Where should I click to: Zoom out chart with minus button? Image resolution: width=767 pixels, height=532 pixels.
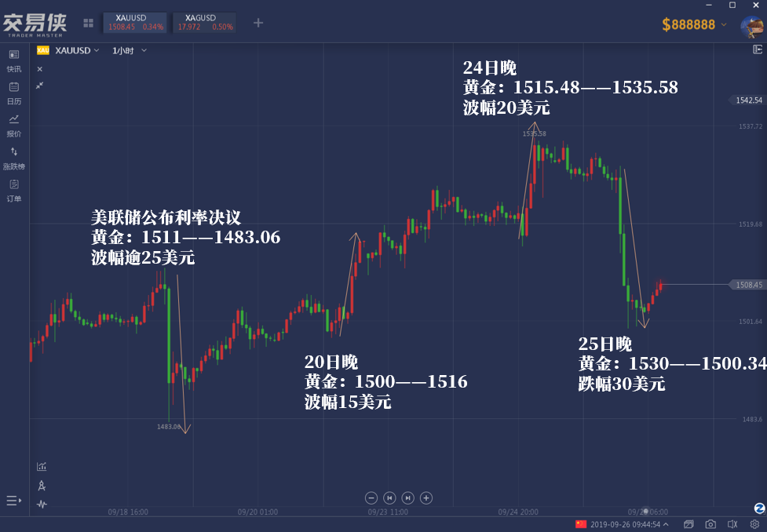(x=371, y=497)
